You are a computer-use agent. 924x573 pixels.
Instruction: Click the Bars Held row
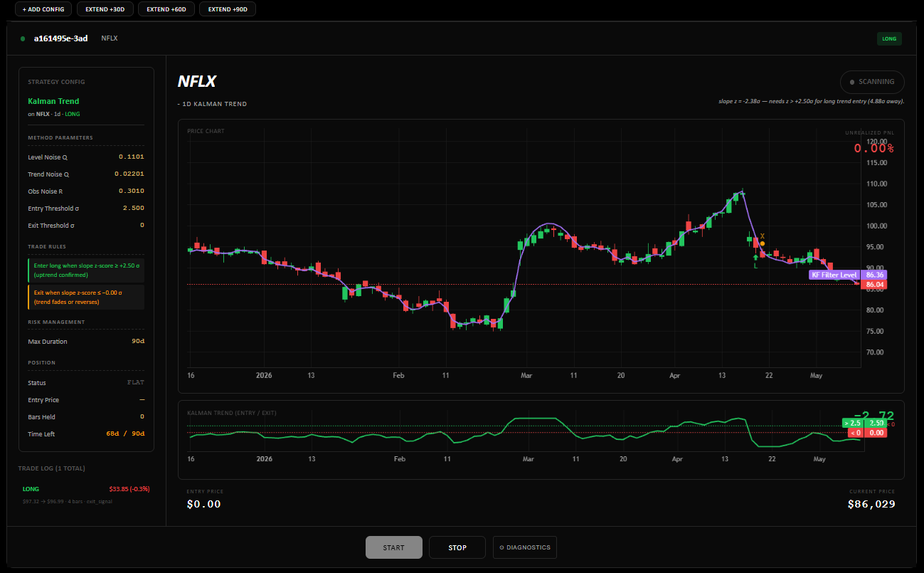(86, 417)
